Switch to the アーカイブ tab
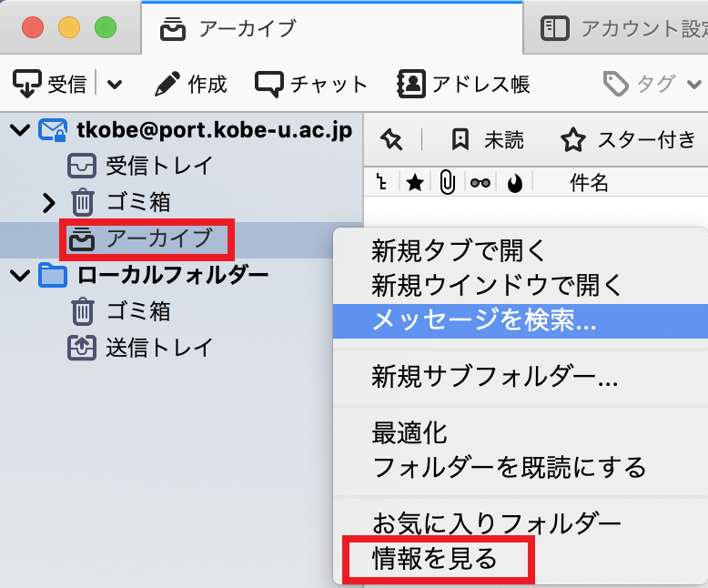The image size is (708, 588). pyautogui.click(x=332, y=28)
